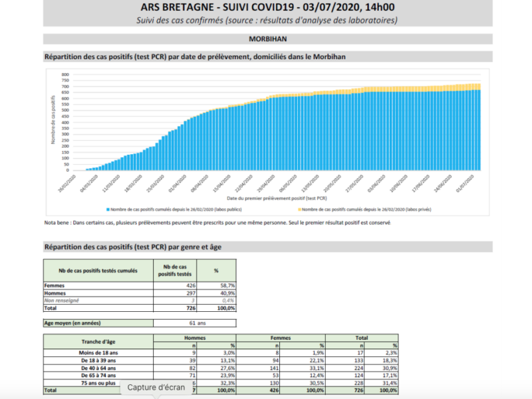
Task: Click the 01/07/2020 date on chart axis
Action: click(x=465, y=184)
